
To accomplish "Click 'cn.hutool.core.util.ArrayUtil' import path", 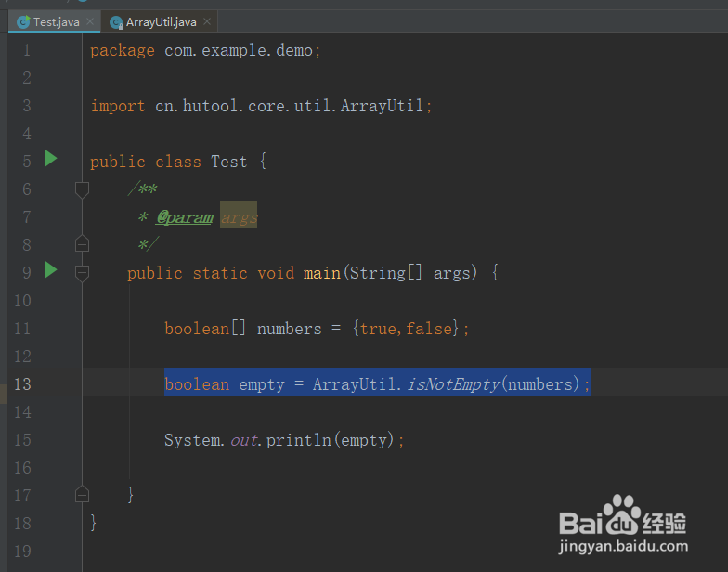I will point(290,106).
